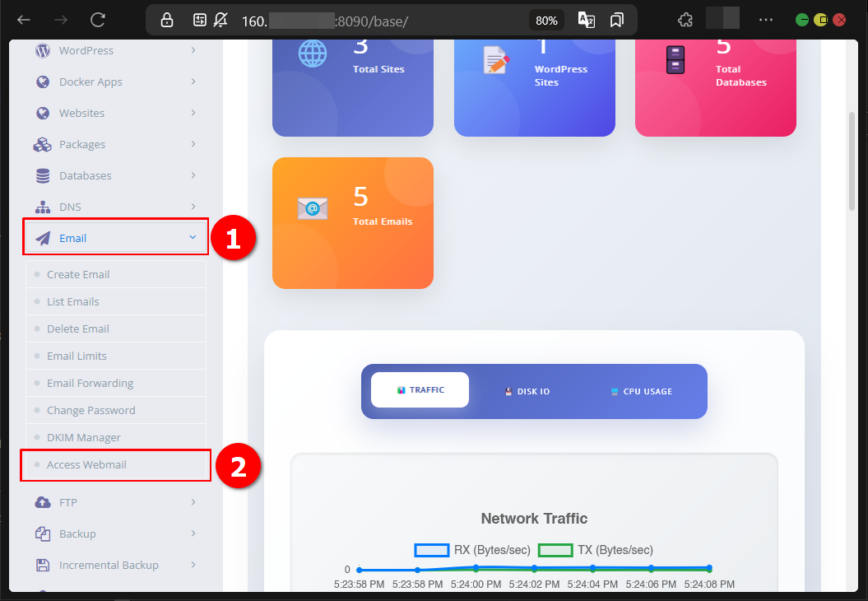Click the Network Traffic chart title
Viewport: 868px width, 601px height.
pyautogui.click(x=534, y=519)
